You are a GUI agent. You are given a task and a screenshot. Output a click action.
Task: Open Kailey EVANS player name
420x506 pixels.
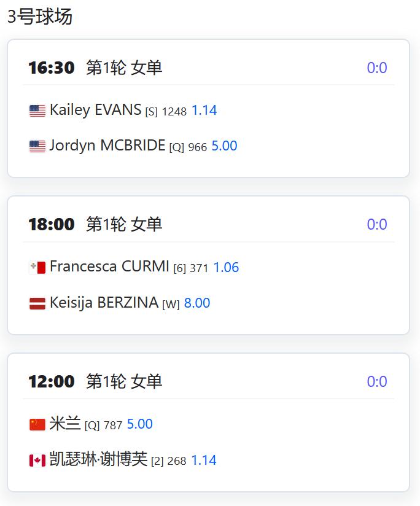pyautogui.click(x=95, y=111)
